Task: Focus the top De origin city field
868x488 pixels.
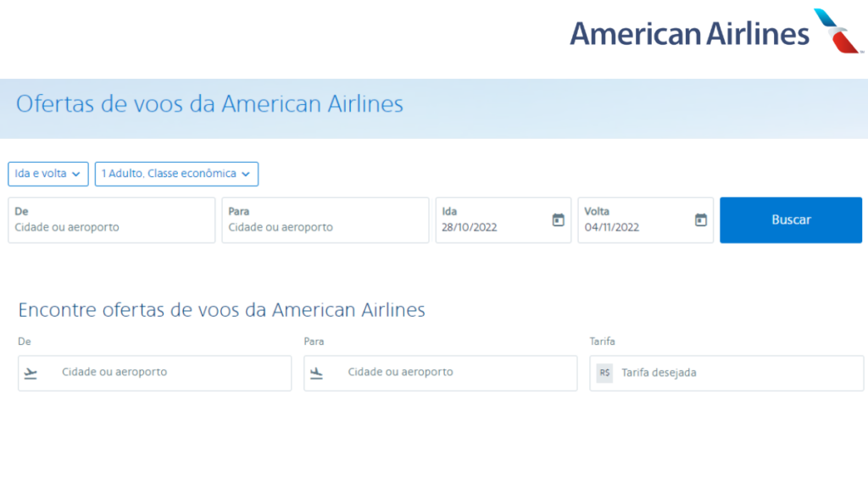Action: [111, 220]
